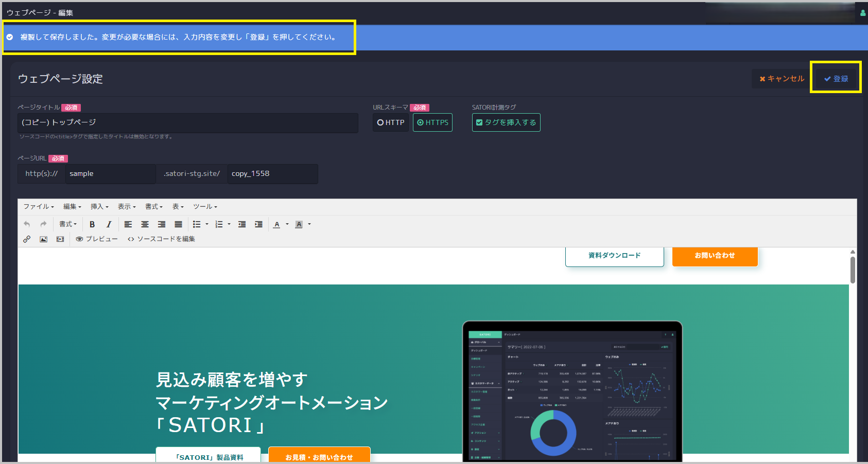Viewport: 868px width, 464px height.
Task: Open the 書式 format style dropdown
Action: [68, 224]
